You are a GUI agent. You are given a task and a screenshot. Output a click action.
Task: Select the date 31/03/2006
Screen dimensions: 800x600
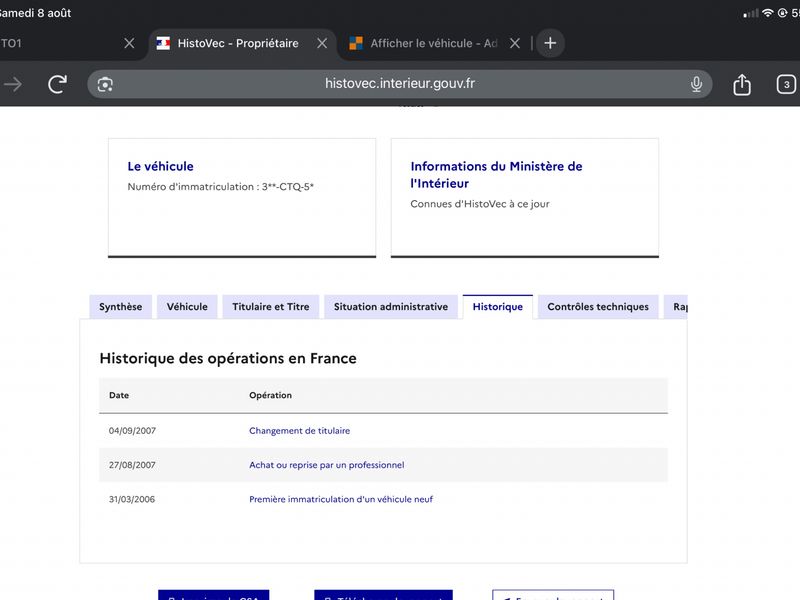point(132,499)
